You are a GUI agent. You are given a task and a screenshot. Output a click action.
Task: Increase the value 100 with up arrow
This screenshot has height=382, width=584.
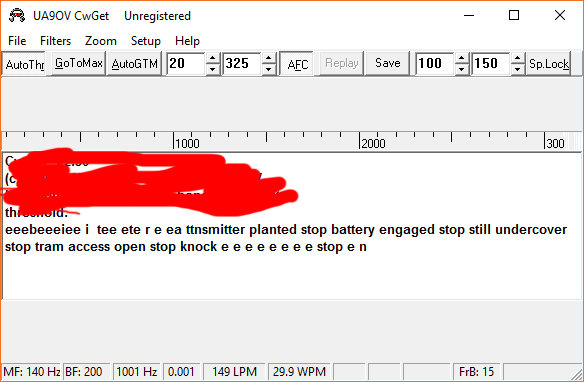(461, 58)
